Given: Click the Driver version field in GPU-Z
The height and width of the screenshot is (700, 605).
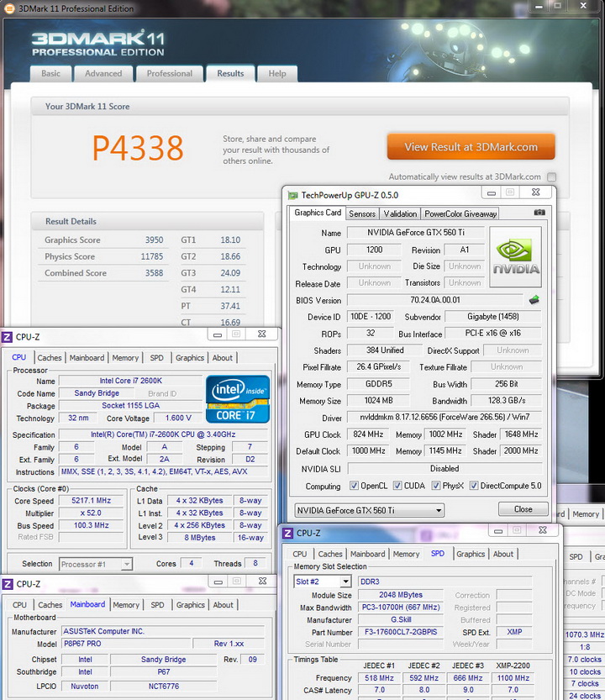Looking at the screenshot, I should [x=445, y=417].
